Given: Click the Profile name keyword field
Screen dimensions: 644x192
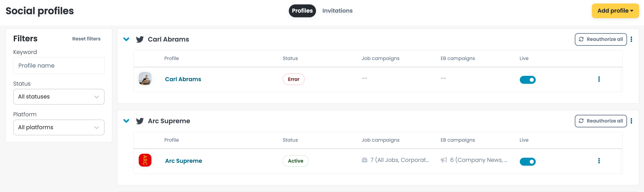Looking at the screenshot, I should tap(59, 66).
